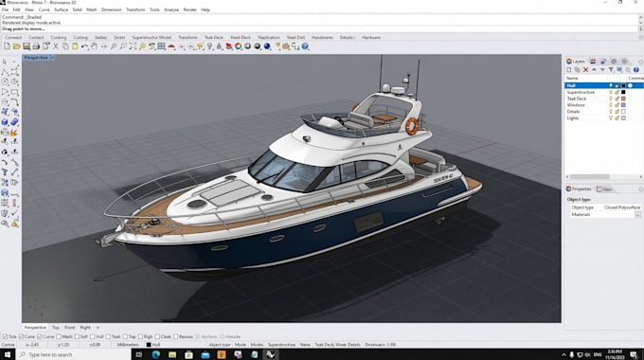Click the New file icon in toolbar

click(7, 46)
